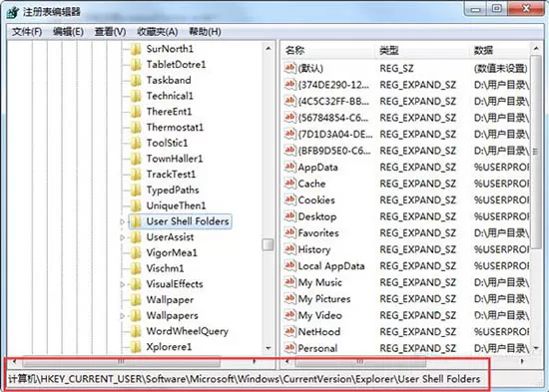Select the UniqueThen1 tree key
Image resolution: width=549 pixels, height=392 pixels.
[x=176, y=205]
